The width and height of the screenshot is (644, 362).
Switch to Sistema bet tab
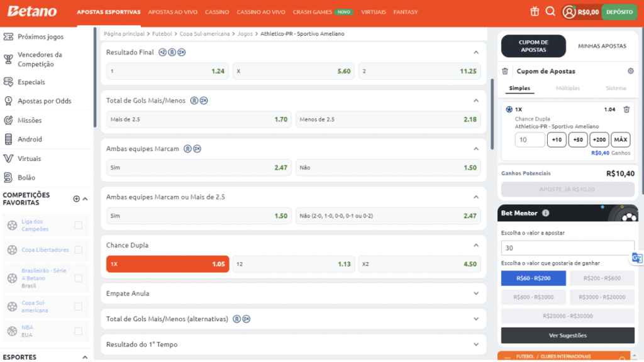click(616, 88)
